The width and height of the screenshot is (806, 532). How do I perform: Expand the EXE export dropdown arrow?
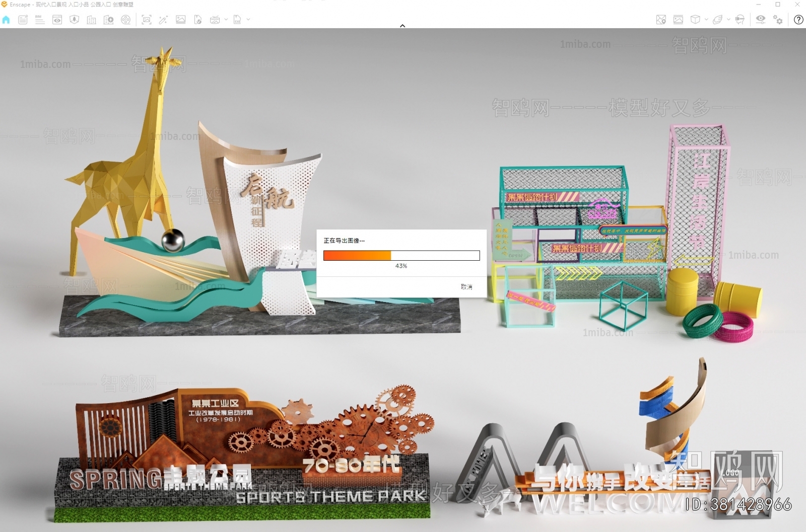(x=248, y=20)
